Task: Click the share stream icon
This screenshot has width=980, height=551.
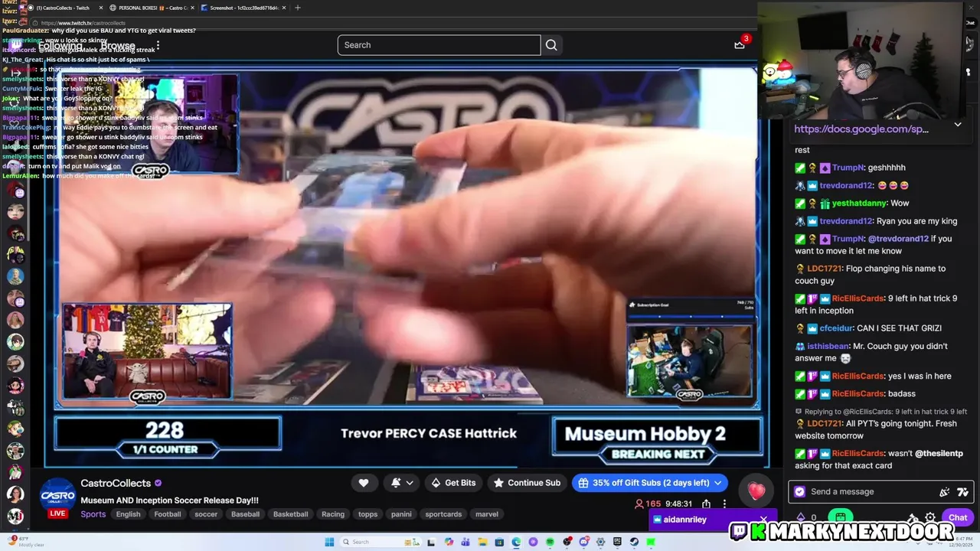Action: pyautogui.click(x=706, y=504)
